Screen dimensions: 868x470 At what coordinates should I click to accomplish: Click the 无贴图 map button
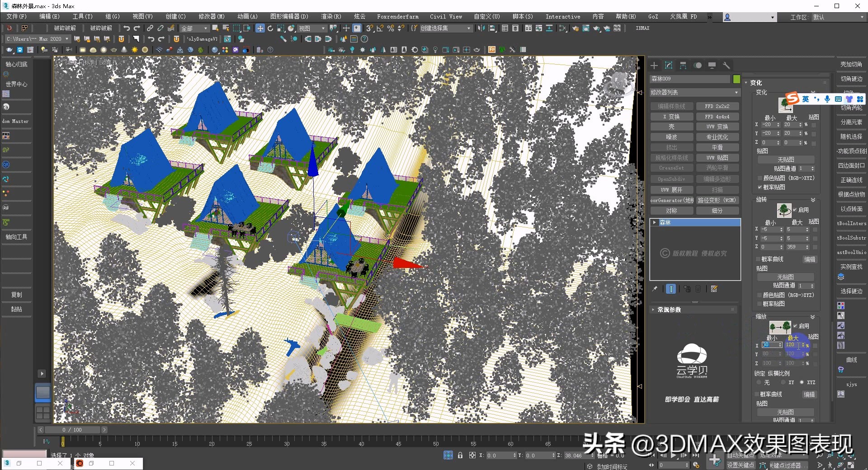tap(786, 159)
